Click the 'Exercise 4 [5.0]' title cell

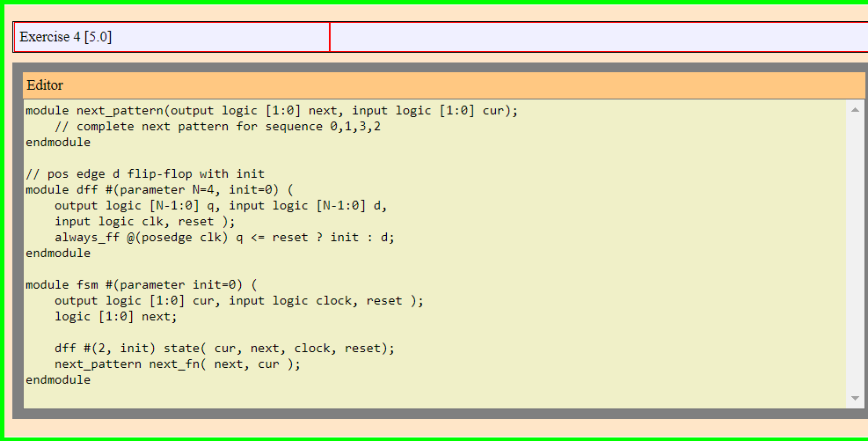tap(171, 37)
